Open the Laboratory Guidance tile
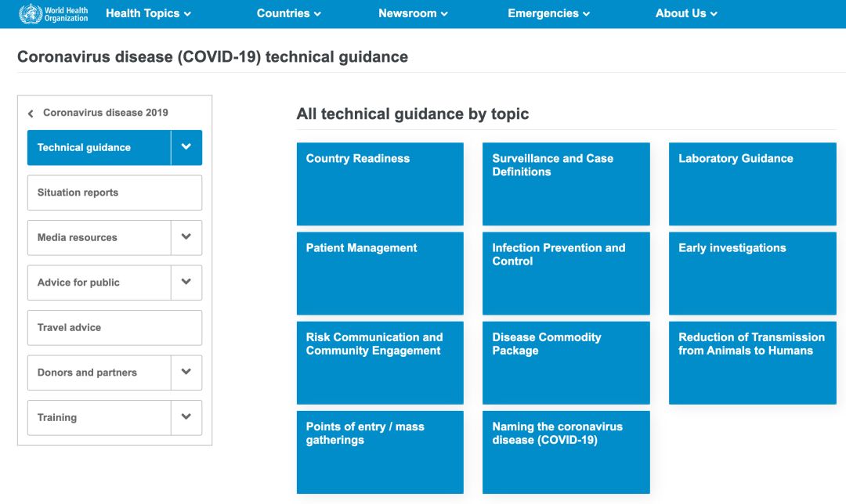 (753, 184)
